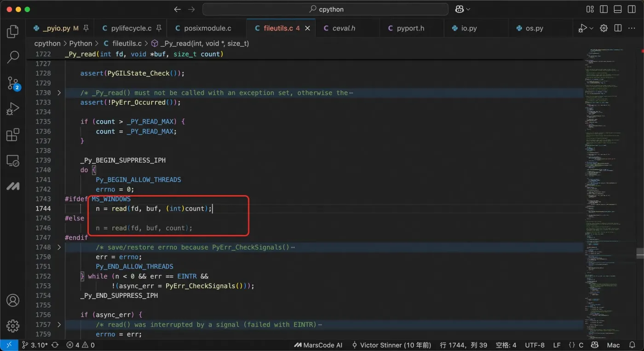Go forward with the right arrow
The width and height of the screenshot is (644, 351).
tap(191, 9)
